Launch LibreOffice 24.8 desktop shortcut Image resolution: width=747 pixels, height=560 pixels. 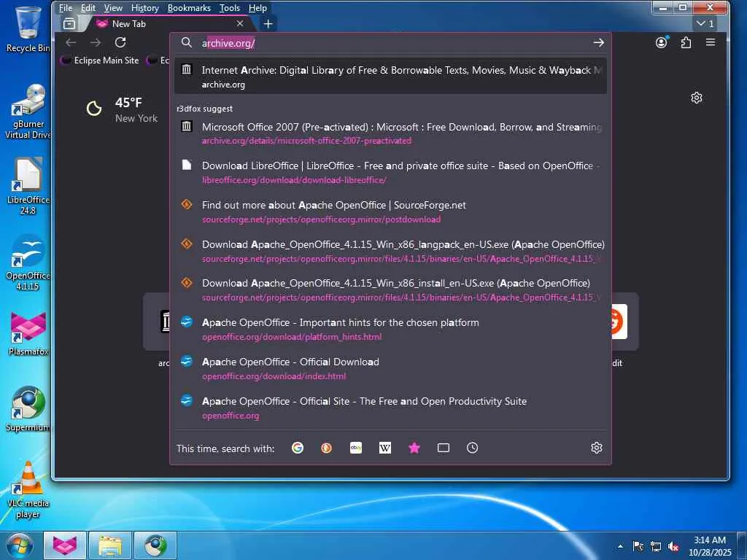tap(28, 187)
